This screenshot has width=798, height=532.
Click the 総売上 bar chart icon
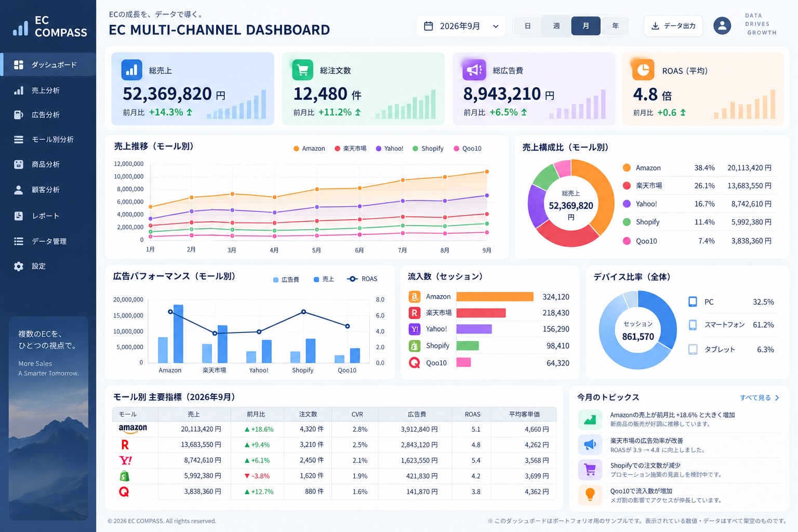point(132,70)
